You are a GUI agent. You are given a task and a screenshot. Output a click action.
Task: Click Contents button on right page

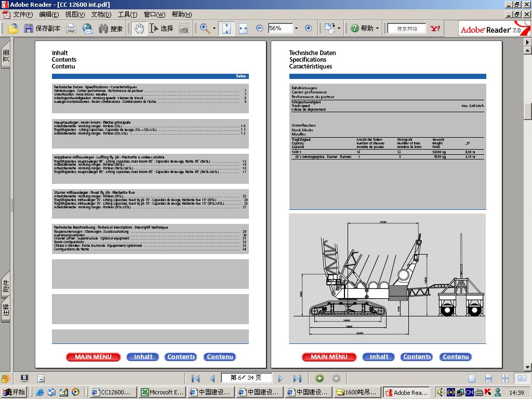[417, 357]
